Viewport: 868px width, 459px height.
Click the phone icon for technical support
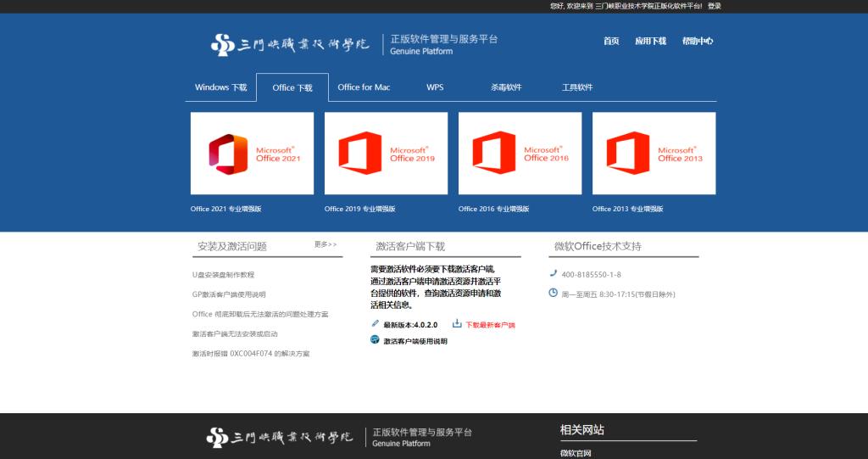click(554, 273)
